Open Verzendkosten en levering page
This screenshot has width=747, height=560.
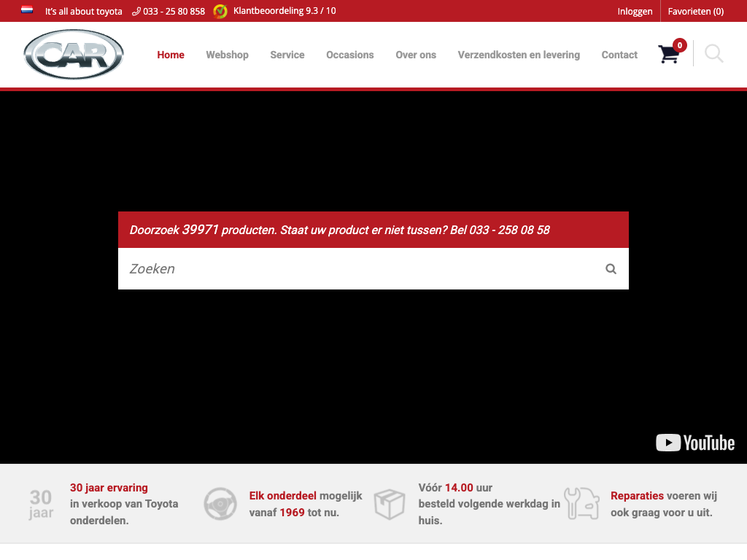coord(519,55)
